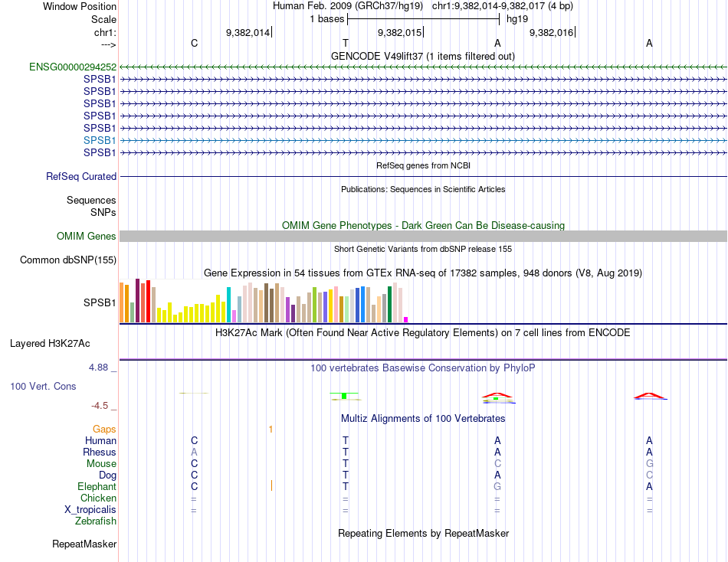Click the Dog alignment row label

108,475
